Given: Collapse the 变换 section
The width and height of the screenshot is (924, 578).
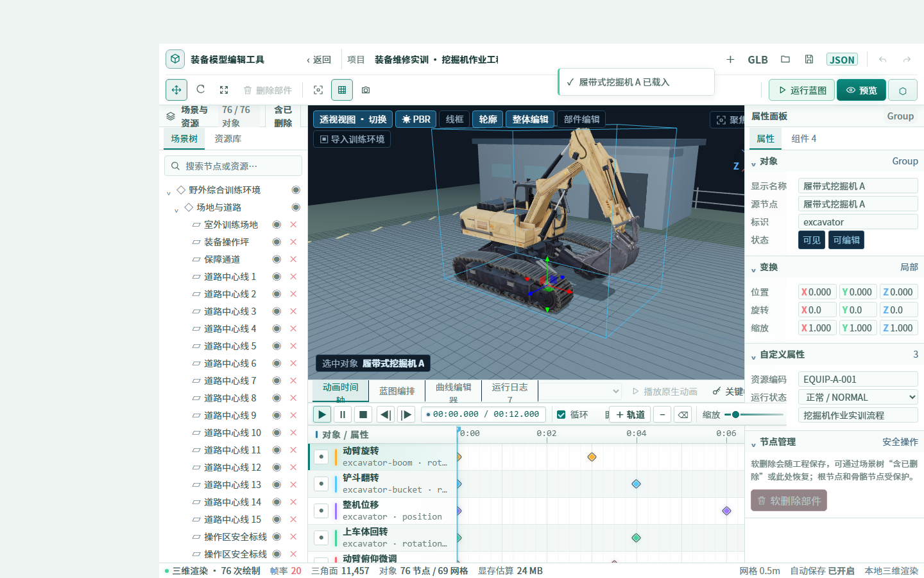Looking at the screenshot, I should point(754,268).
